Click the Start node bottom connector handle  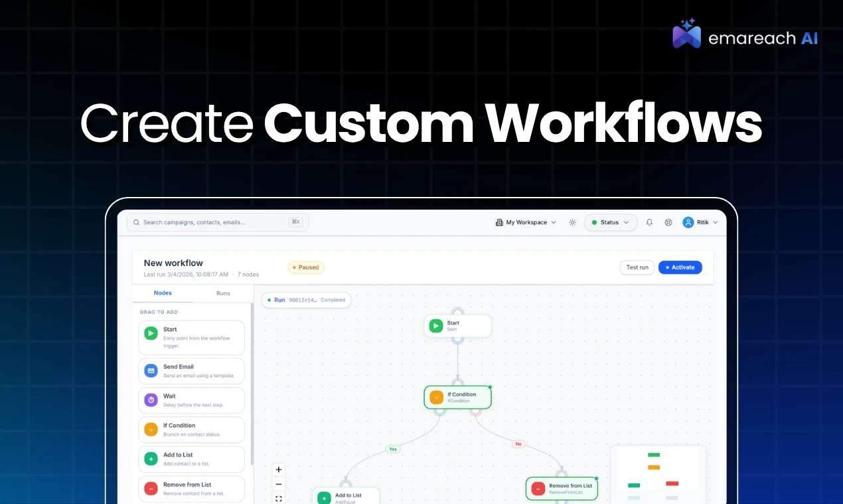457,340
